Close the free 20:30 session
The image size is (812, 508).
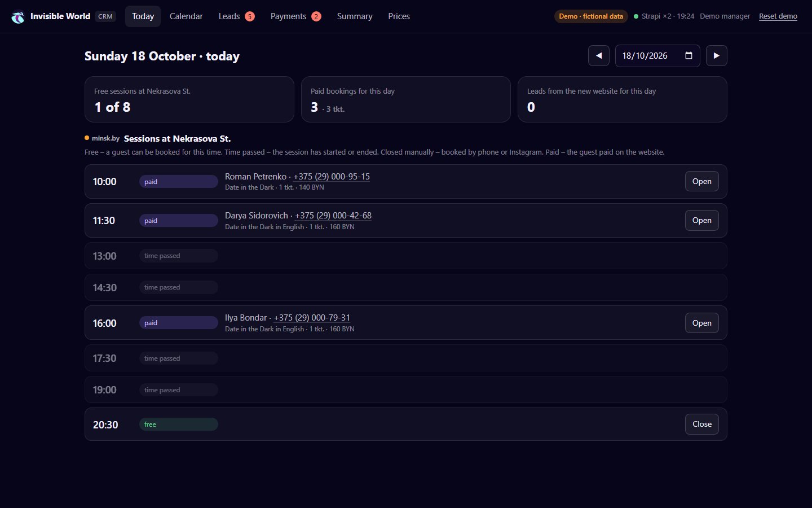tap(702, 424)
